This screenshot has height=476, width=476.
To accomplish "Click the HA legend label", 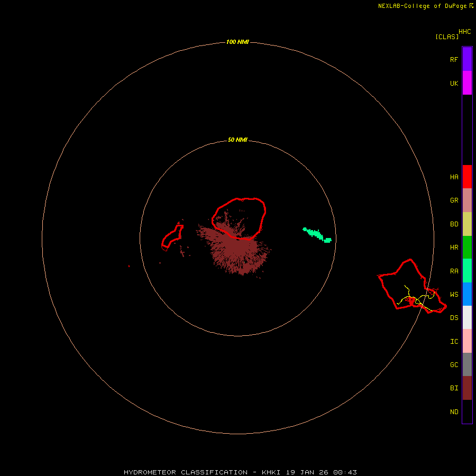I will (454, 177).
